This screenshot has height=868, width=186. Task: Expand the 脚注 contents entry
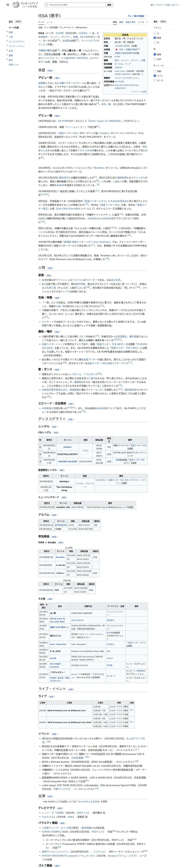point(7,60)
